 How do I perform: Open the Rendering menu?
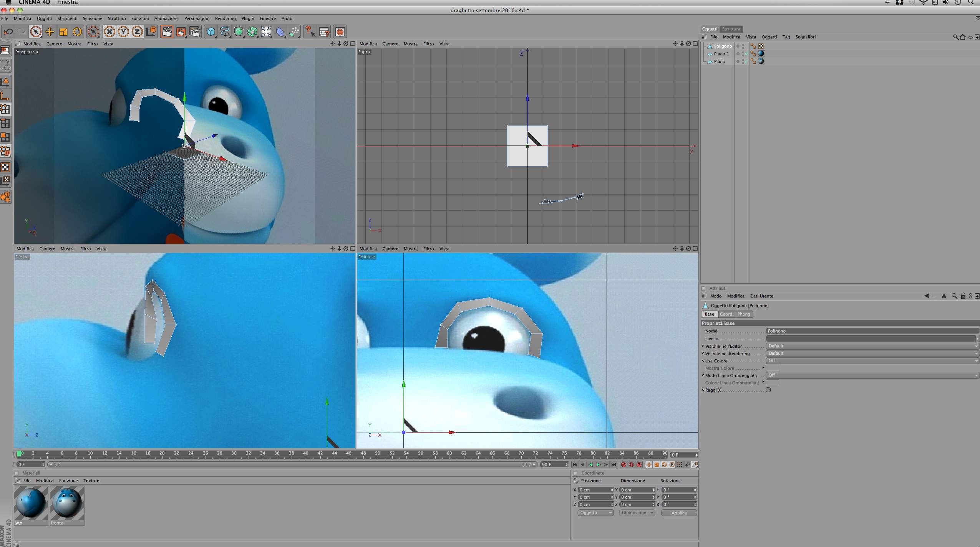point(225,18)
